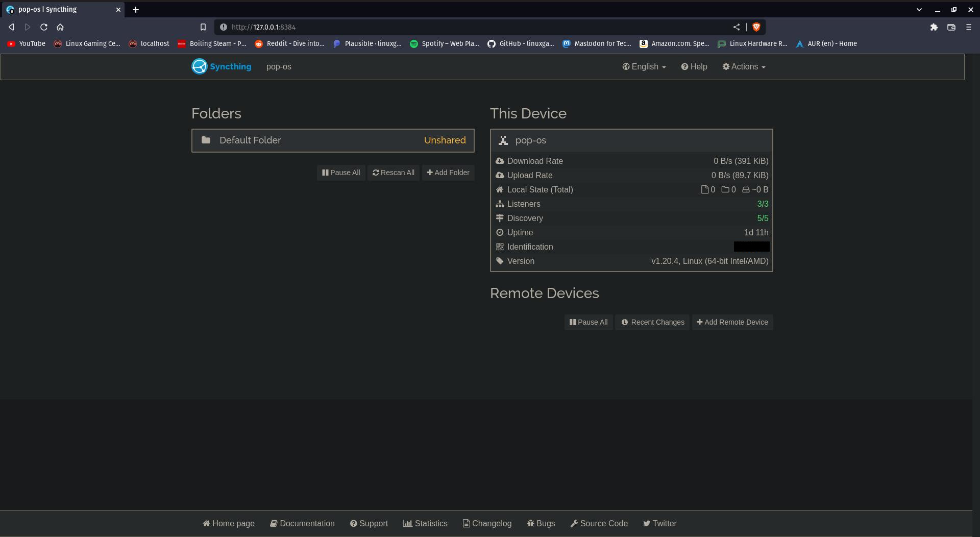Click the Syncthing logo in navbar
Screen dimensions: 980x537
pyautogui.click(x=222, y=66)
